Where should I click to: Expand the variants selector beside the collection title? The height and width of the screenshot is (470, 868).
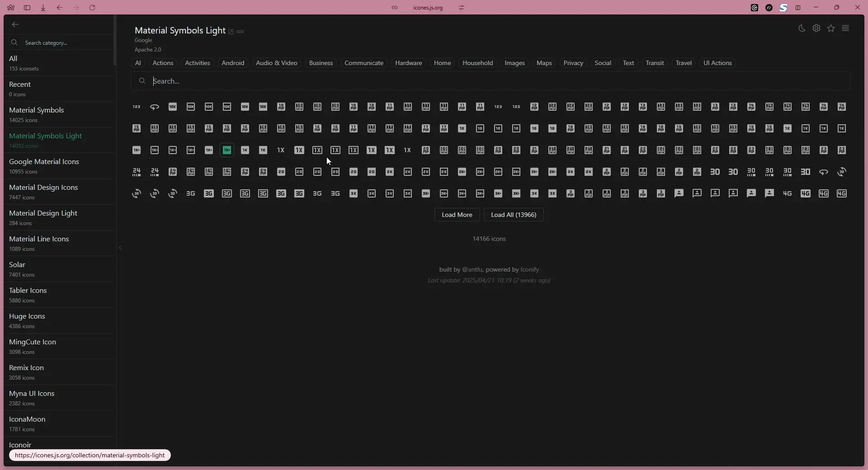click(241, 32)
